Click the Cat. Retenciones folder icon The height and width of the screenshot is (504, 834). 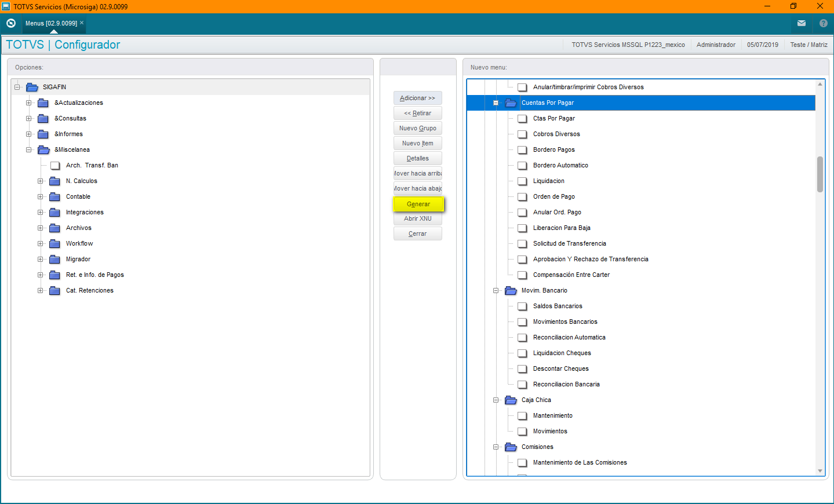coord(54,290)
